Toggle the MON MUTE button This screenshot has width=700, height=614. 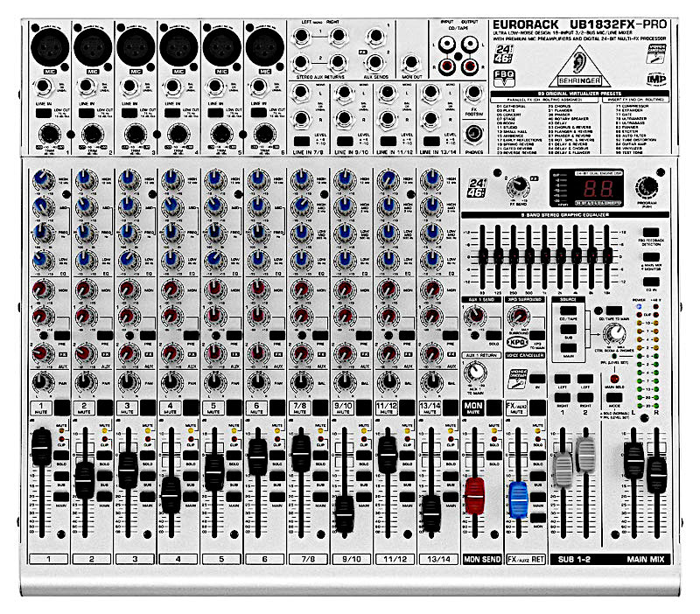pyautogui.click(x=493, y=408)
